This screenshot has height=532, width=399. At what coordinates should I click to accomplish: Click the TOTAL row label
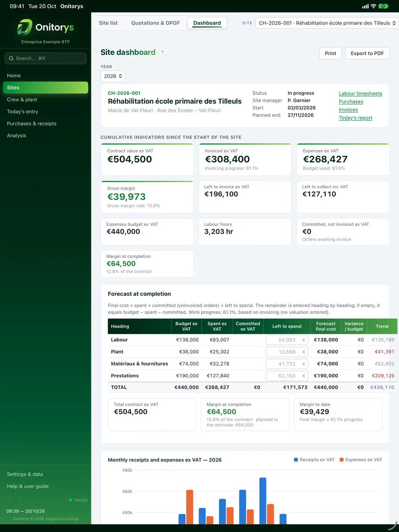click(119, 387)
